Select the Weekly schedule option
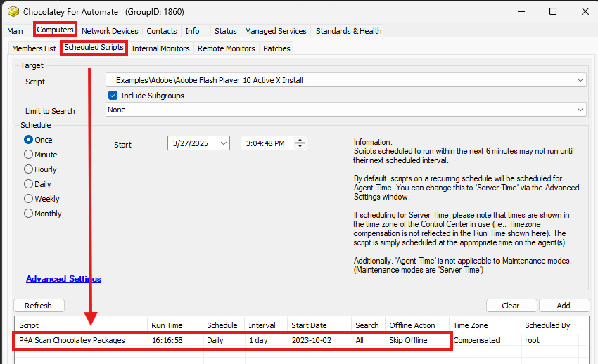This screenshot has height=364, width=598. 29,199
